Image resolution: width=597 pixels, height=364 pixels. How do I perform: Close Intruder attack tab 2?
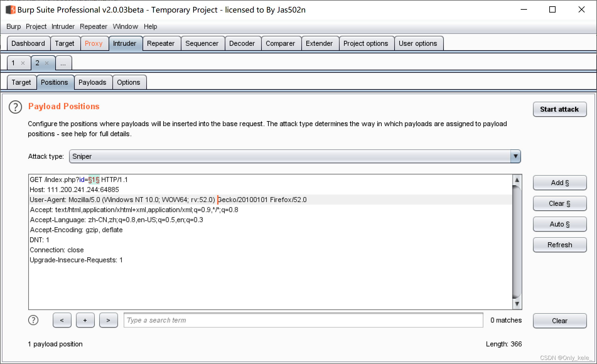pos(47,63)
